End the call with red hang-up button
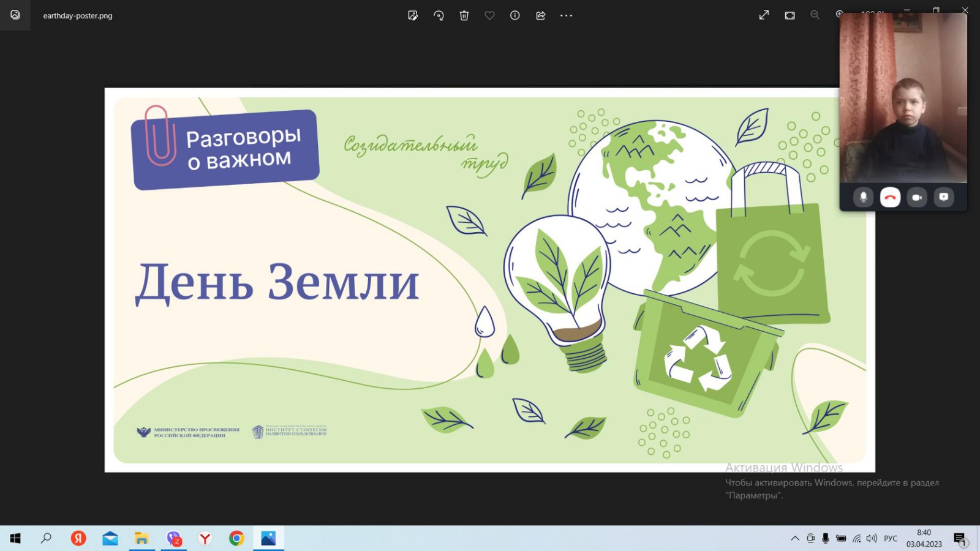 (890, 197)
